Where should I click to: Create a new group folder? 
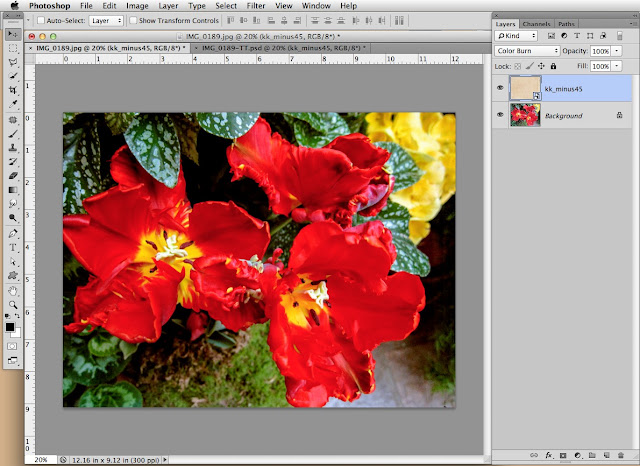pyautogui.click(x=592, y=455)
